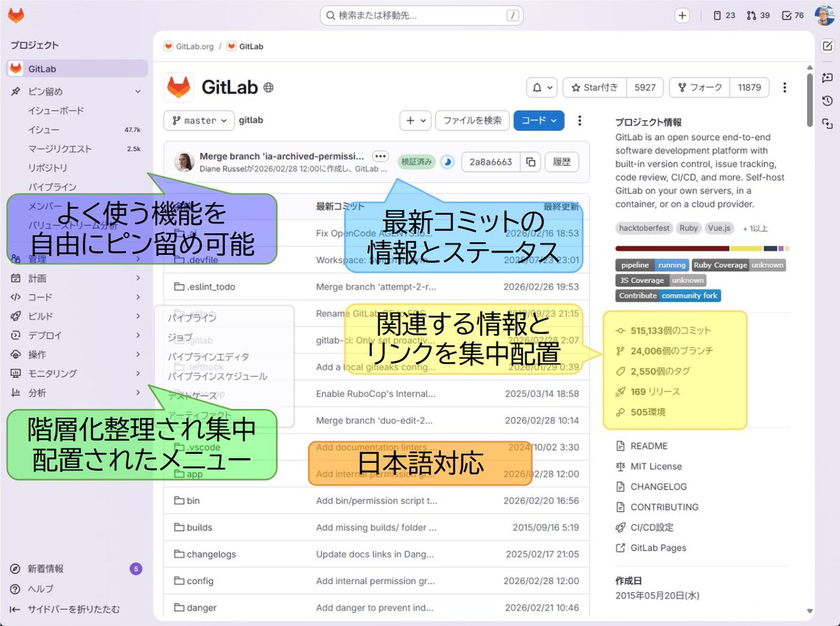840x626 pixels.
Task: Click the Vue.js topic tag
Action: (720, 228)
